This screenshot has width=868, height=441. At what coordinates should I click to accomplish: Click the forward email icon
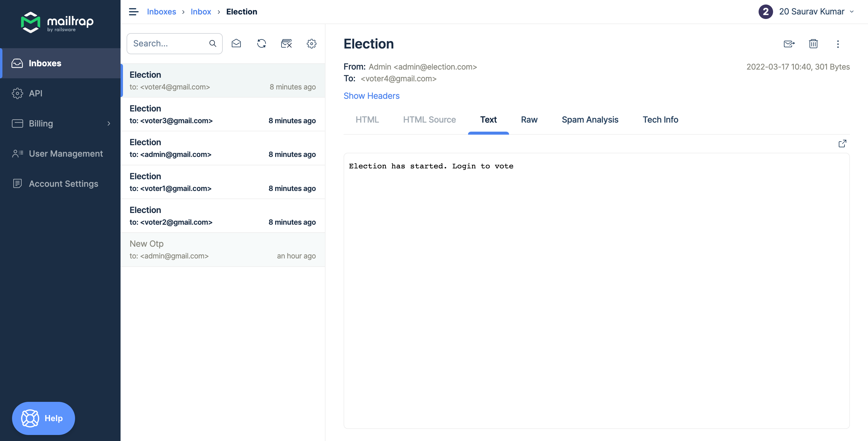[x=789, y=44]
